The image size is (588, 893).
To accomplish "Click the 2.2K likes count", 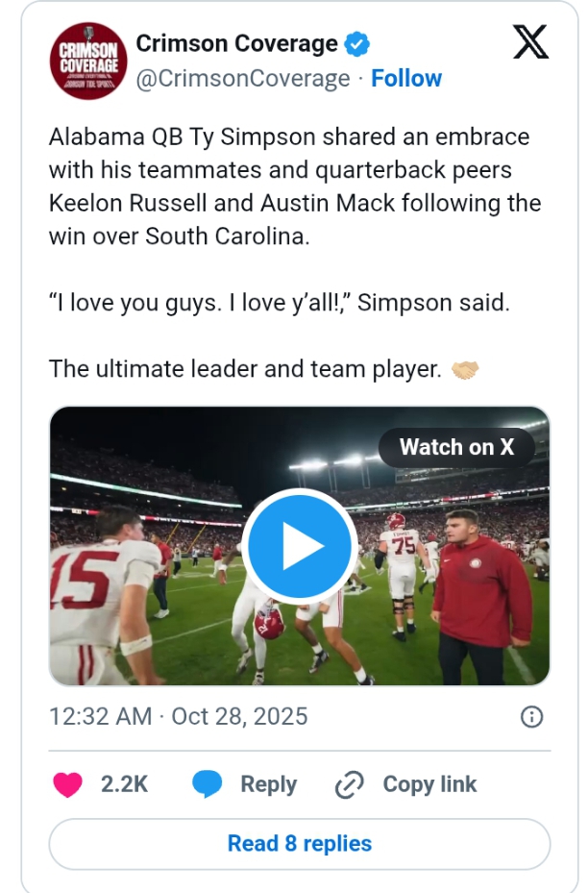I will (x=125, y=784).
